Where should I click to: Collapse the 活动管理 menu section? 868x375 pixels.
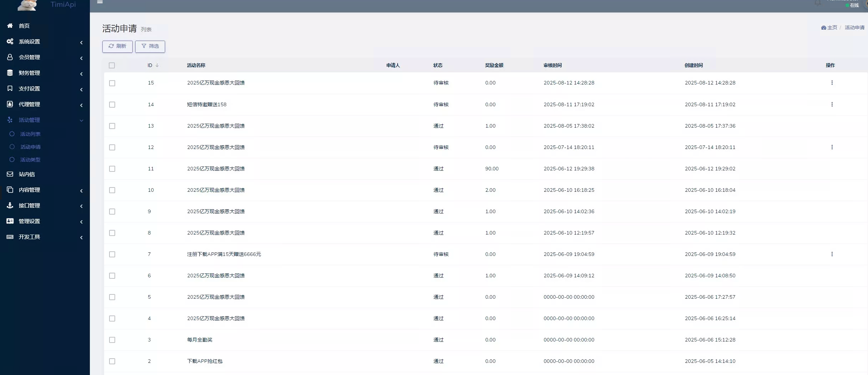click(x=45, y=120)
